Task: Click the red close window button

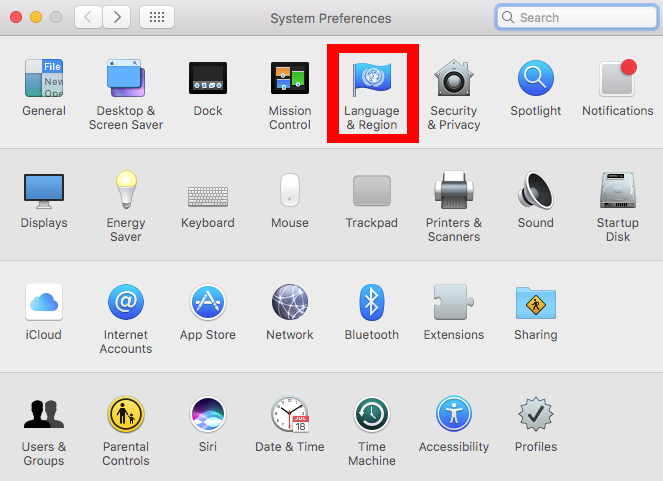Action: (16, 17)
